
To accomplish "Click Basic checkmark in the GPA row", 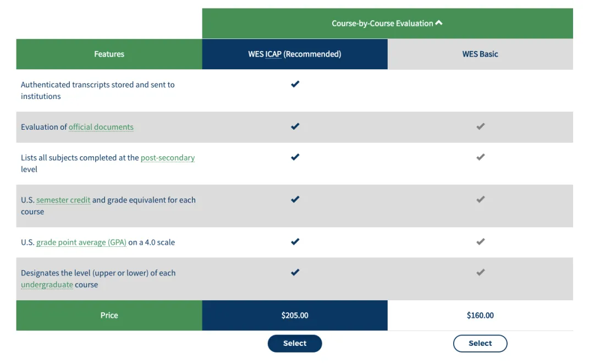I will tap(481, 241).
